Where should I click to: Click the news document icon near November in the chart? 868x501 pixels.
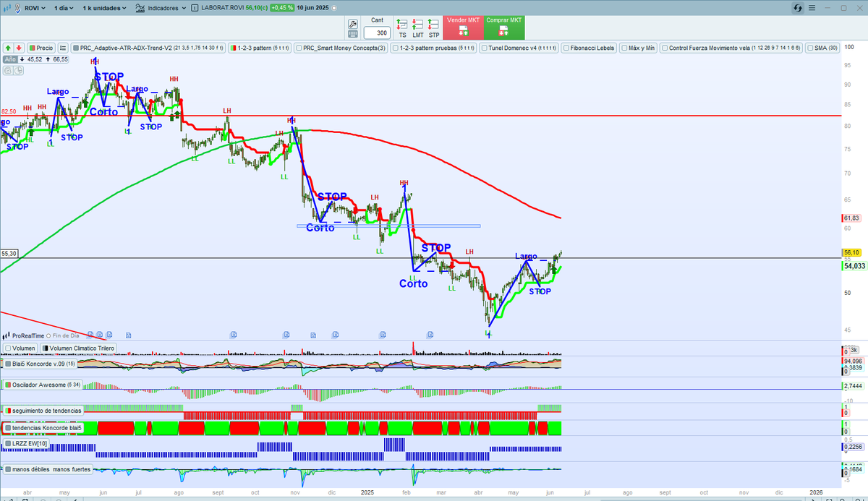pyautogui.click(x=286, y=335)
